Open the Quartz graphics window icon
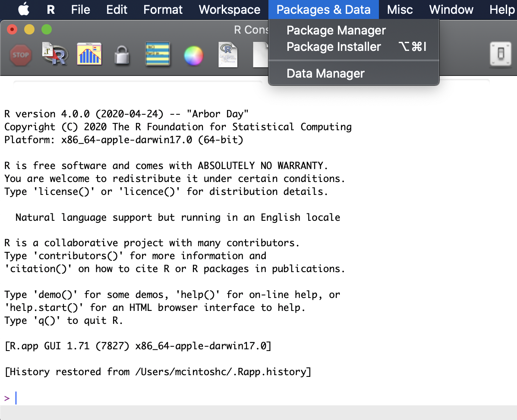The height and width of the screenshot is (420, 517). pos(89,54)
